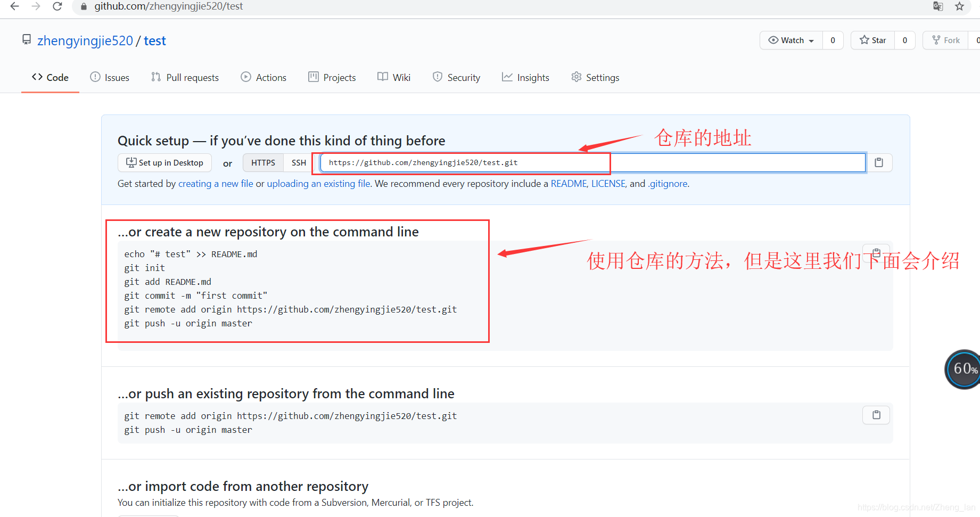
Task: Click the test repository name link
Action: [x=155, y=40]
